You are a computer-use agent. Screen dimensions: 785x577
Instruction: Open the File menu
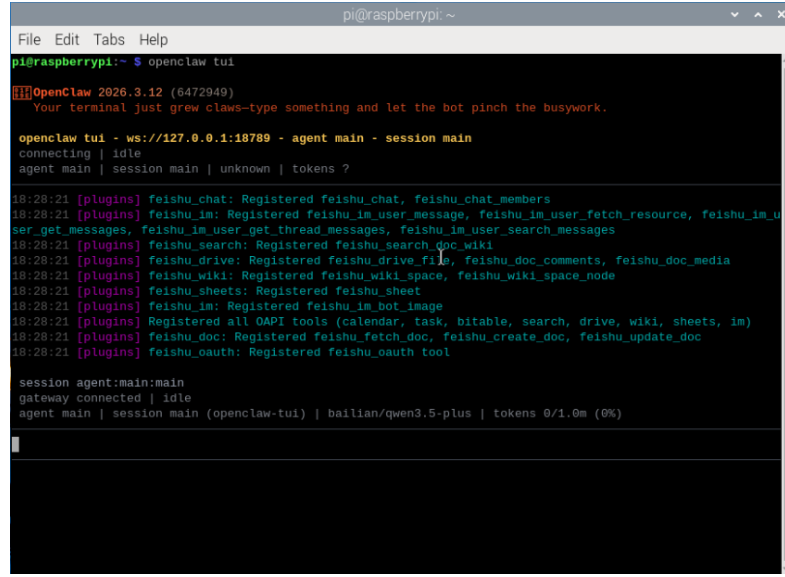coord(29,40)
